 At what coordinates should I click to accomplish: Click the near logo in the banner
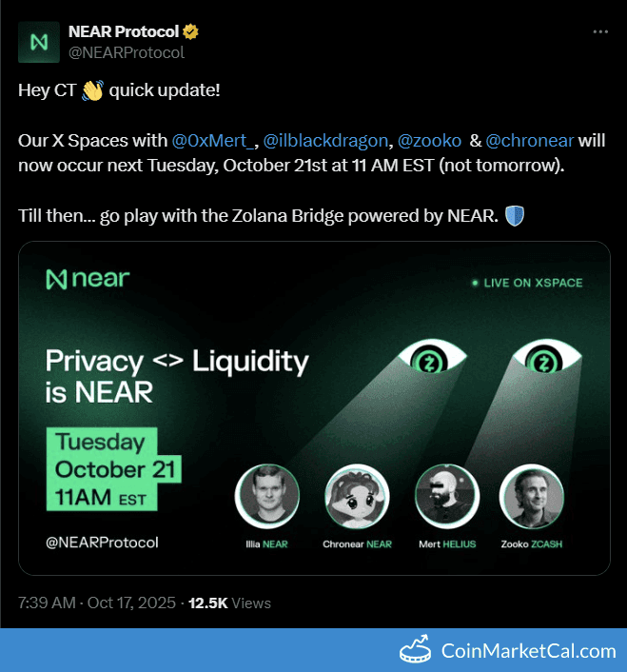[88, 280]
